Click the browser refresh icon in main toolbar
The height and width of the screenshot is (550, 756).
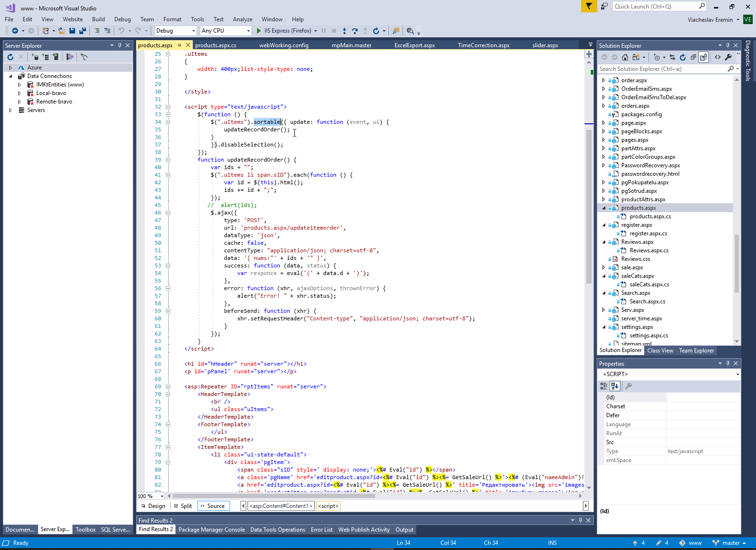376,31
